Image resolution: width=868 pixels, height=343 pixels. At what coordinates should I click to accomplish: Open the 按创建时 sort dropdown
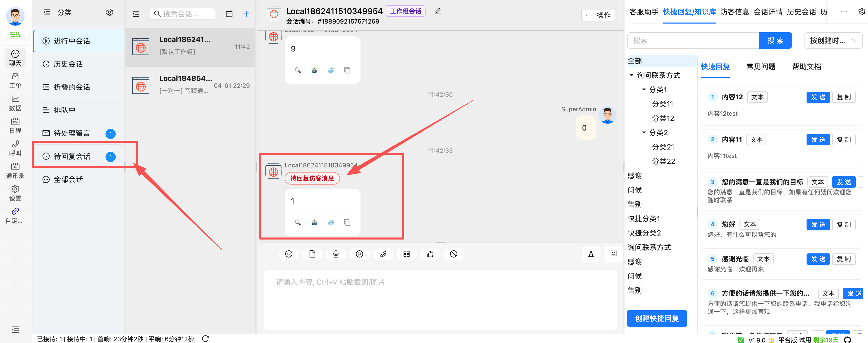[833, 40]
